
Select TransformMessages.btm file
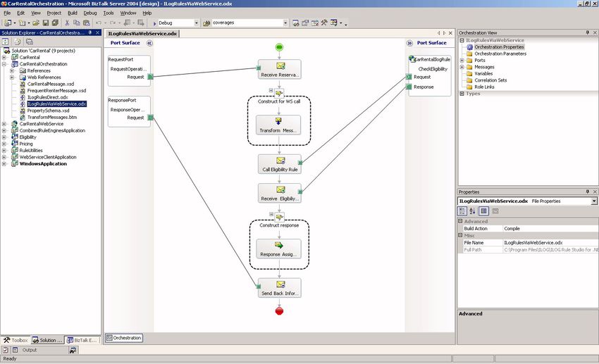(52, 117)
